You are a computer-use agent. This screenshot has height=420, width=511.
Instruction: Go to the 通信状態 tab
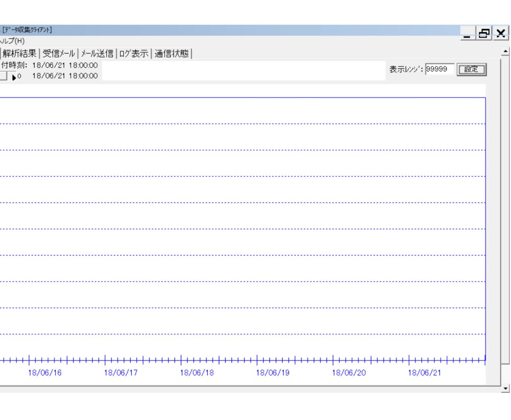[172, 54]
